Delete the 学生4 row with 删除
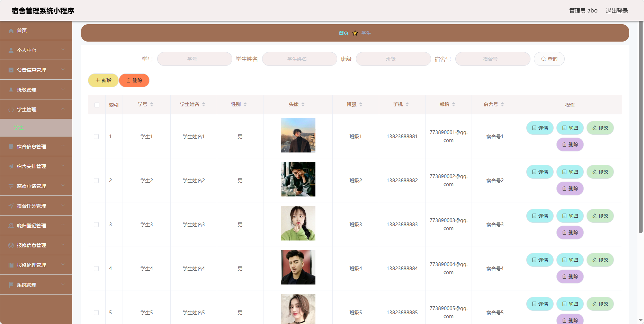This screenshot has width=644, height=324. click(x=570, y=277)
